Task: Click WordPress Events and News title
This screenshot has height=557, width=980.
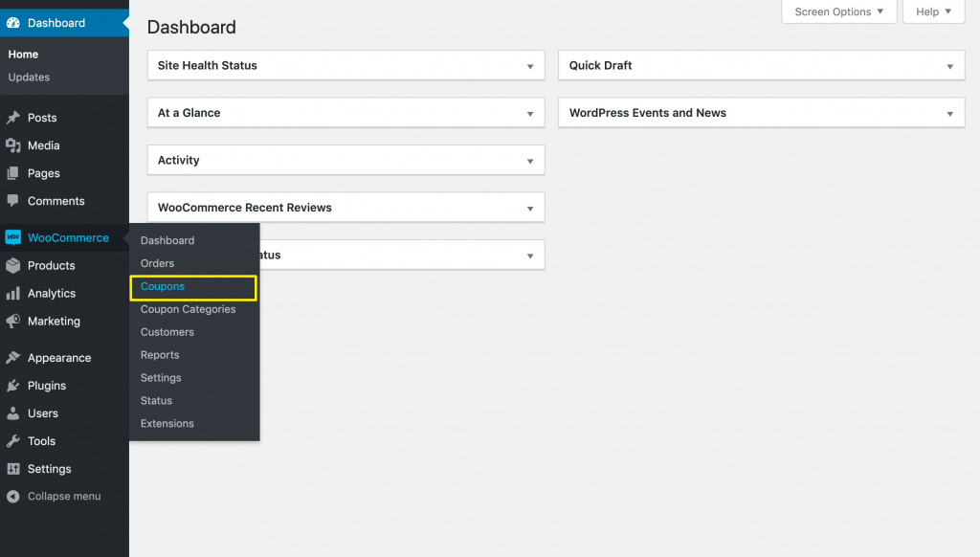Action: pos(648,113)
